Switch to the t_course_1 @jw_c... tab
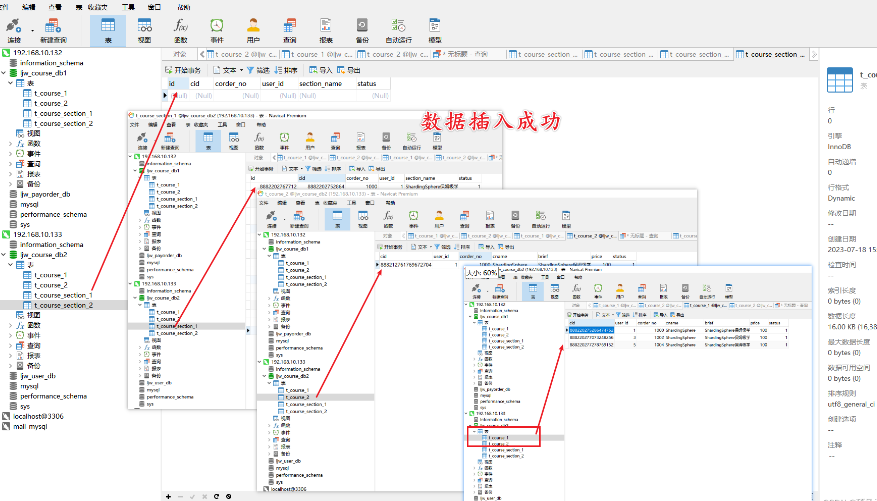 (317, 55)
